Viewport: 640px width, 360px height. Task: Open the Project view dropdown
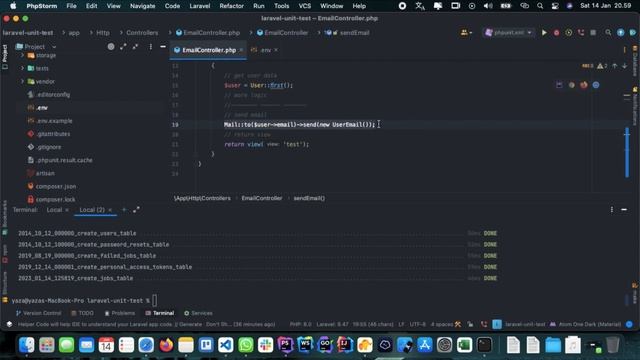[x=36, y=47]
